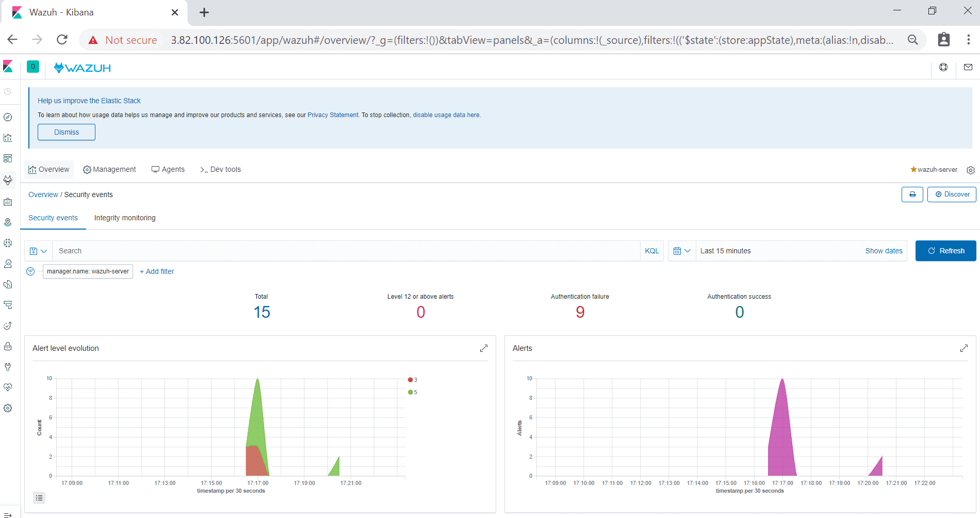
Task: Click the Not secure site warning
Action: [123, 40]
